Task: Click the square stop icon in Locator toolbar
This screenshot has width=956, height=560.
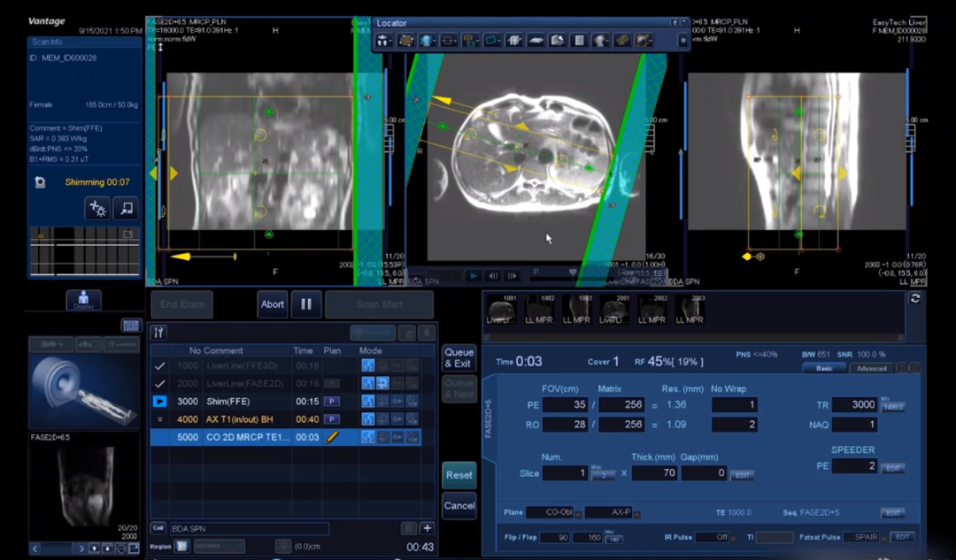Action: coord(682,41)
